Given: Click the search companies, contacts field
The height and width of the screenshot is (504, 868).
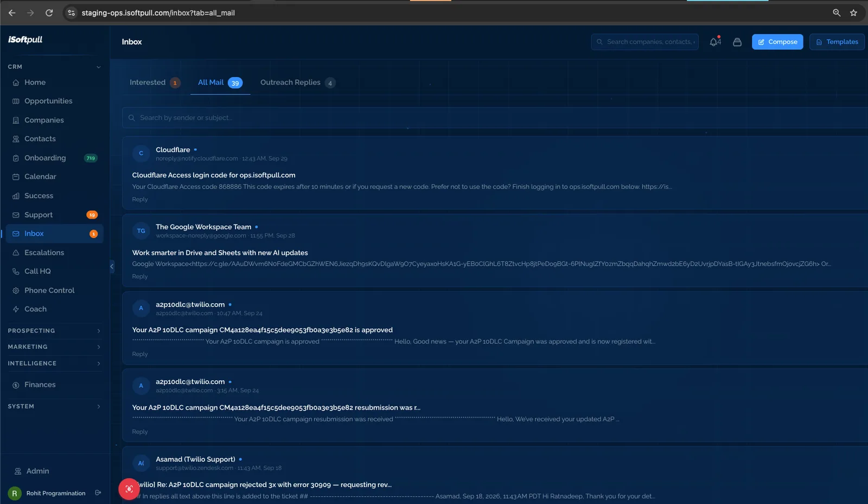Looking at the screenshot, I should pos(645,42).
